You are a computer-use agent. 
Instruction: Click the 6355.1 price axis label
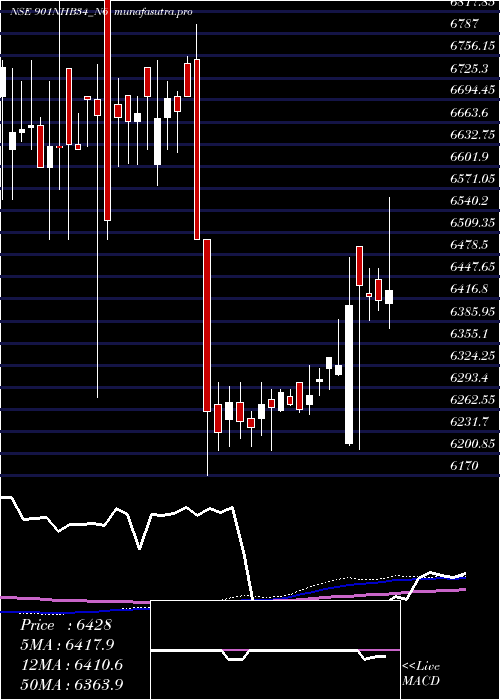coord(469,333)
